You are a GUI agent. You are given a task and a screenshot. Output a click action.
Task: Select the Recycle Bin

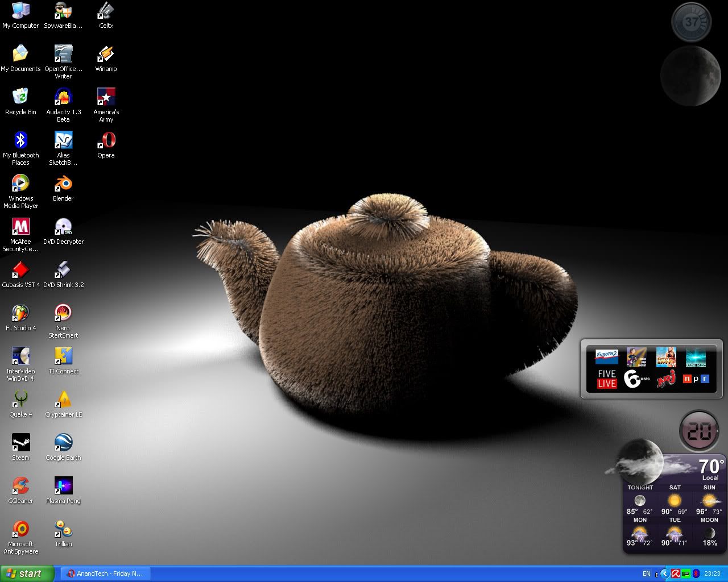tap(20, 97)
